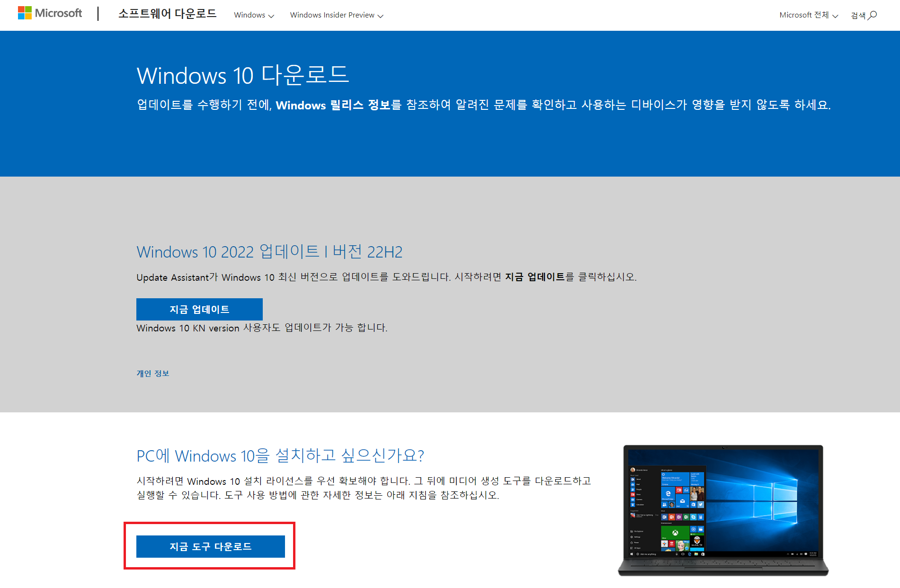Image resolution: width=900 pixels, height=588 pixels.
Task: Click the 지금 업데이트 button
Action: [199, 309]
